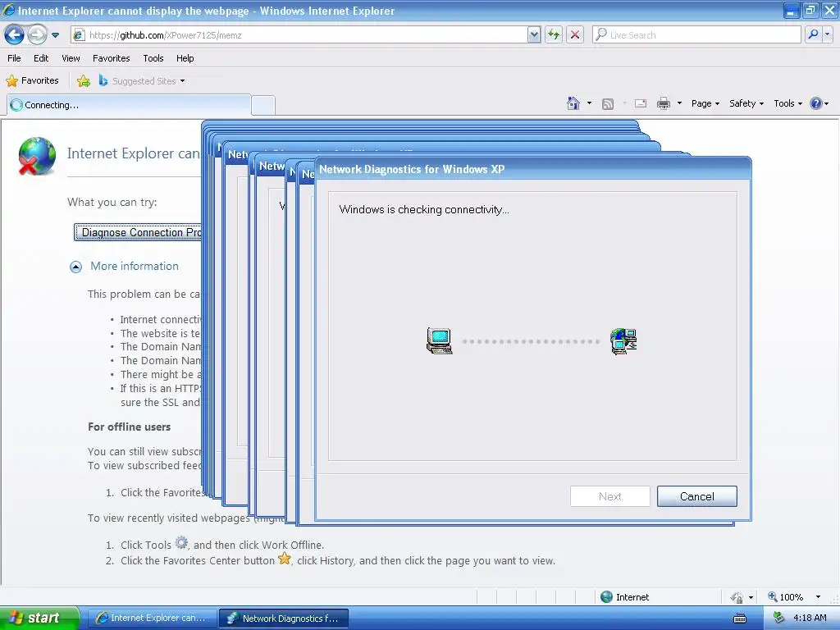Click the Print icon
This screenshot has height=630, width=840.
(x=664, y=103)
